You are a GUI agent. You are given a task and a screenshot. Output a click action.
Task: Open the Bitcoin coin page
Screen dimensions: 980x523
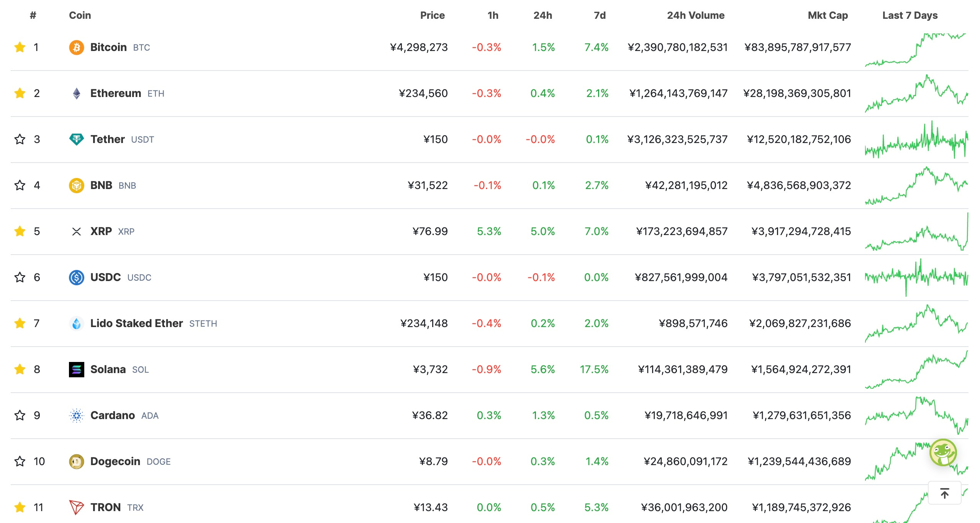[x=109, y=47]
